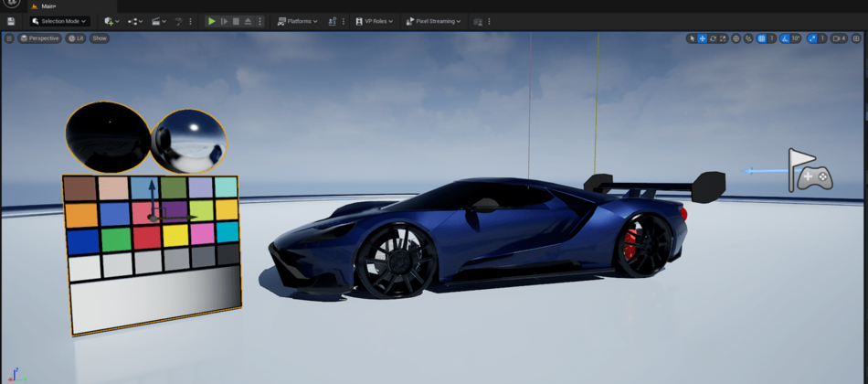Select the Scale transform tool
This screenshot has width=868, height=384.
724,38
